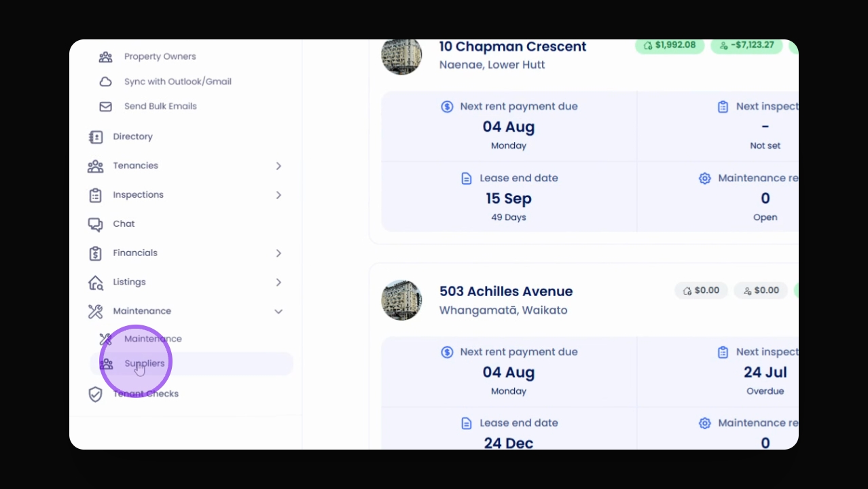
Task: Click the Chat bubbles icon
Action: coord(95,224)
